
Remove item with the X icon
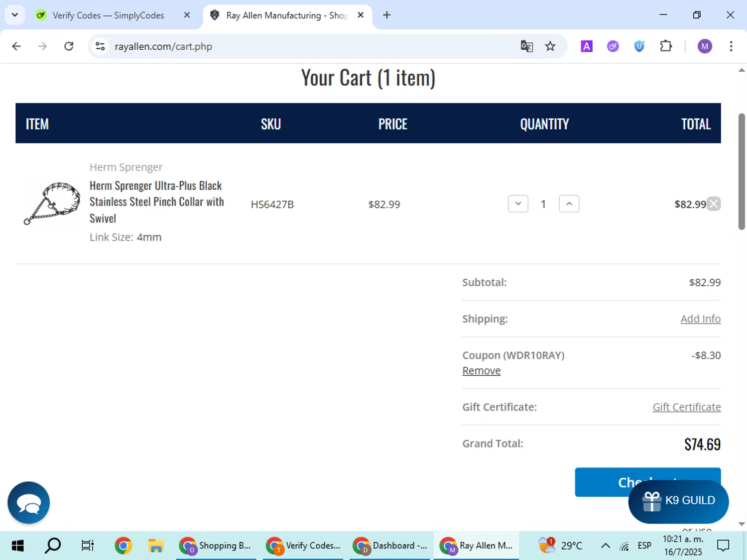[x=714, y=204]
